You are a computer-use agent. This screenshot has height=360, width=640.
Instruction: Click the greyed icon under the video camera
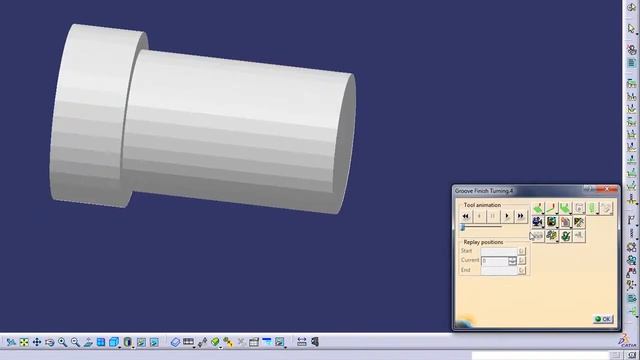[538, 236]
